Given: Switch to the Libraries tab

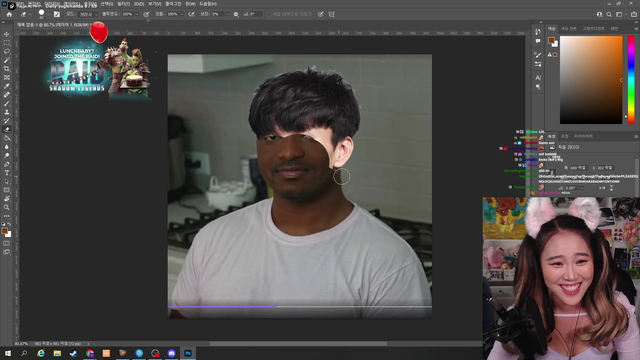Looking at the screenshot, I should coord(583,136).
